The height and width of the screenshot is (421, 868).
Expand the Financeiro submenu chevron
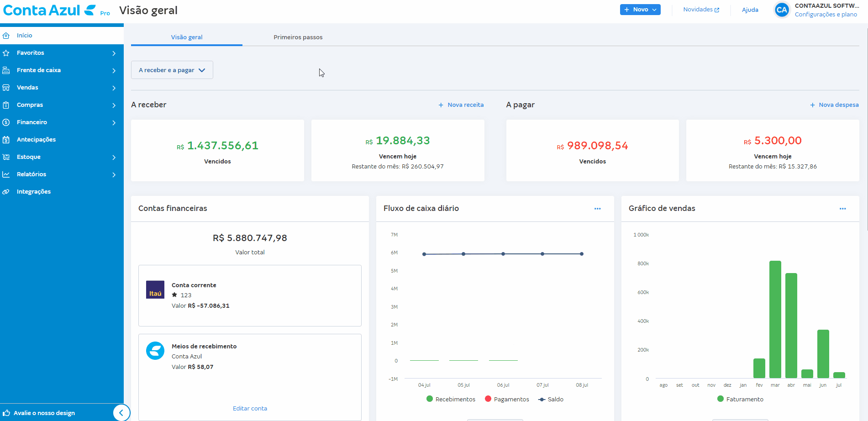click(114, 123)
